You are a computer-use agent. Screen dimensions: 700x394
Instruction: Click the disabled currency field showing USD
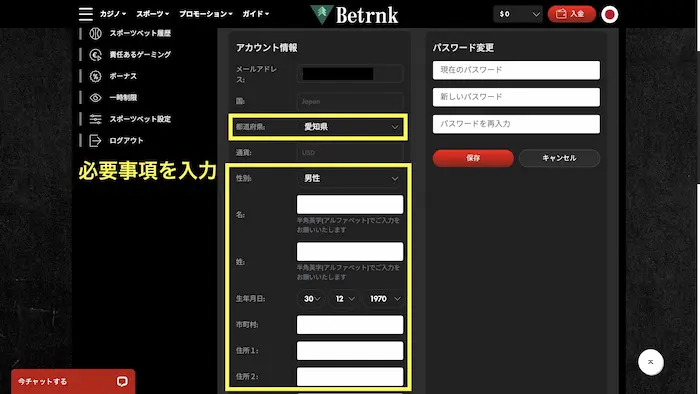point(350,153)
